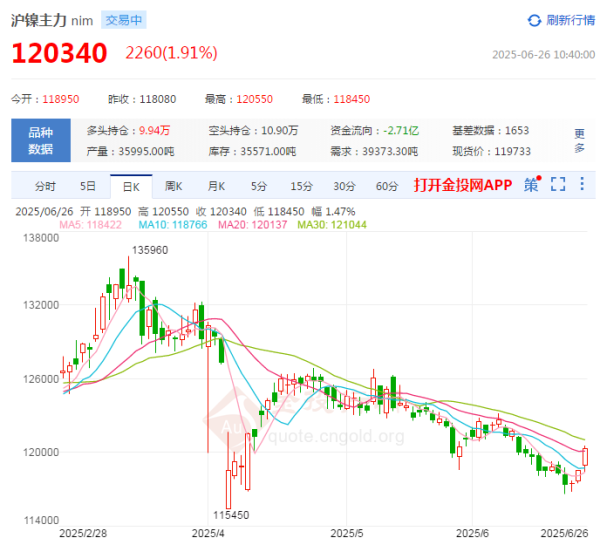Click the latest candlestick on 2025/6/26
The width and height of the screenshot is (600, 538).
585,457
